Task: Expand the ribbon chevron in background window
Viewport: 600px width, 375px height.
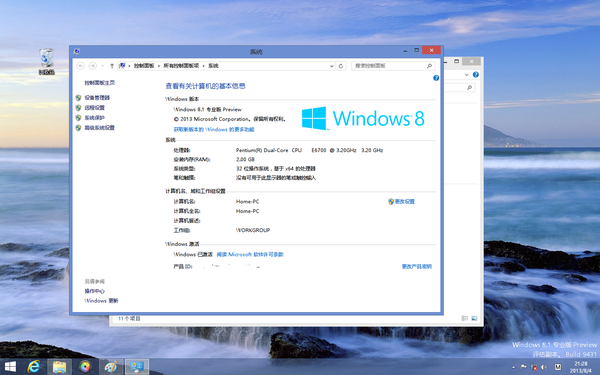Action: 466,75
